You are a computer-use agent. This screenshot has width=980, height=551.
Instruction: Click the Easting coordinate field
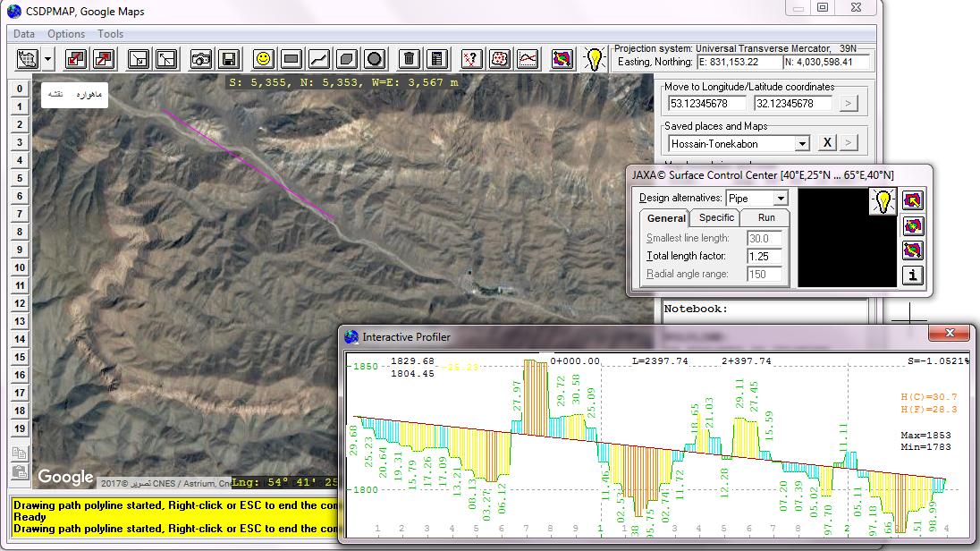[739, 62]
